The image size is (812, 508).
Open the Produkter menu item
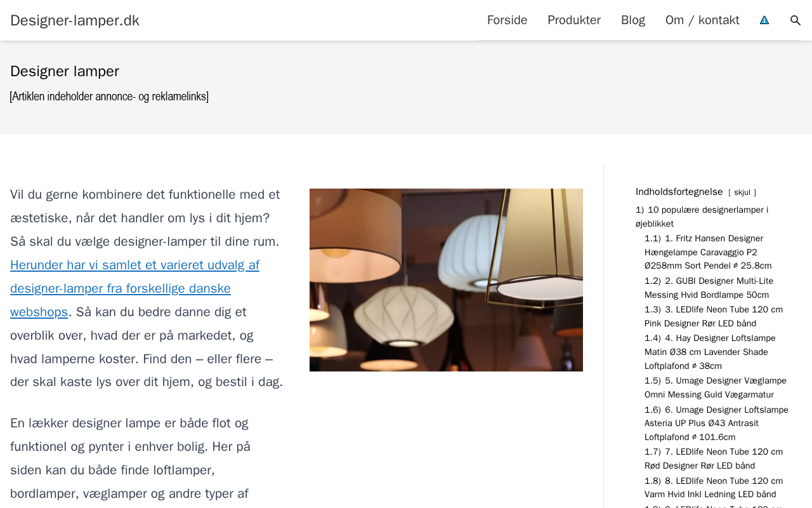click(x=574, y=20)
